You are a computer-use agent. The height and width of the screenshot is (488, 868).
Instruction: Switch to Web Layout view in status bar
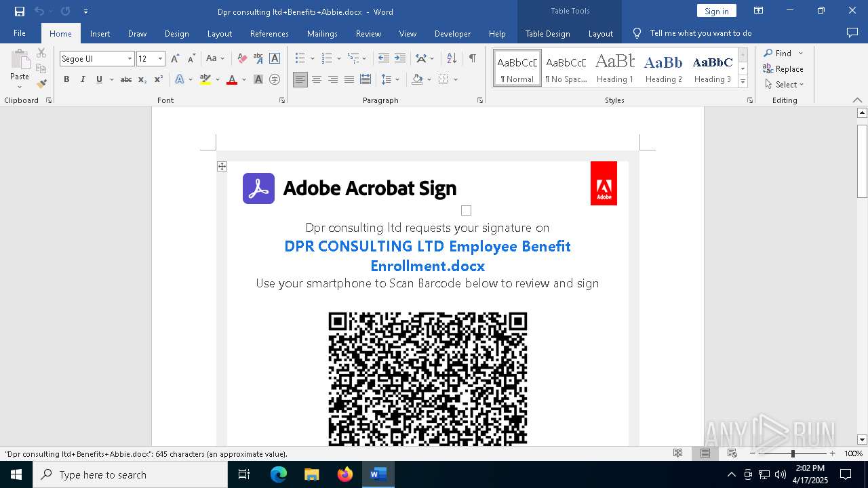pyautogui.click(x=732, y=453)
